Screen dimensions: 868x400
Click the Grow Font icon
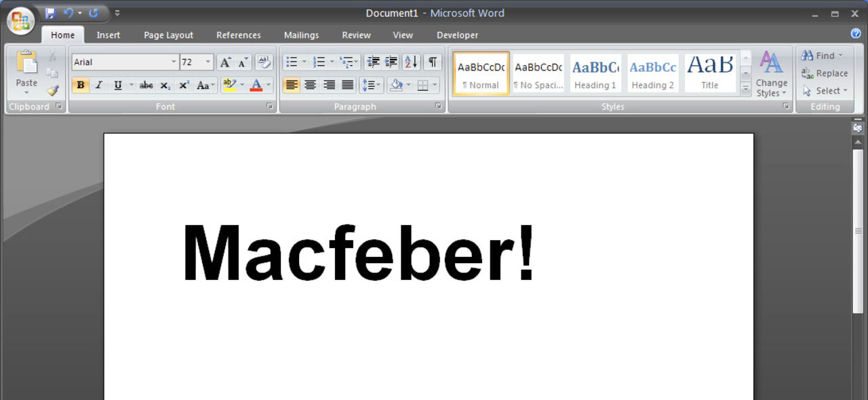pos(225,62)
